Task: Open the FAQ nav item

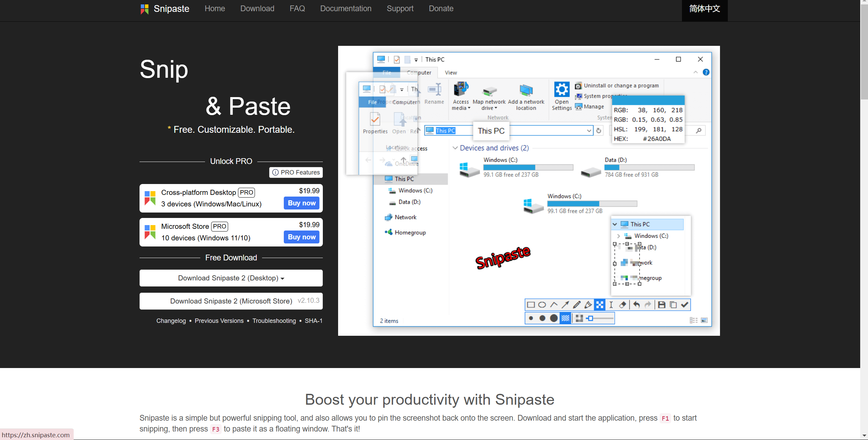Action: (x=297, y=8)
